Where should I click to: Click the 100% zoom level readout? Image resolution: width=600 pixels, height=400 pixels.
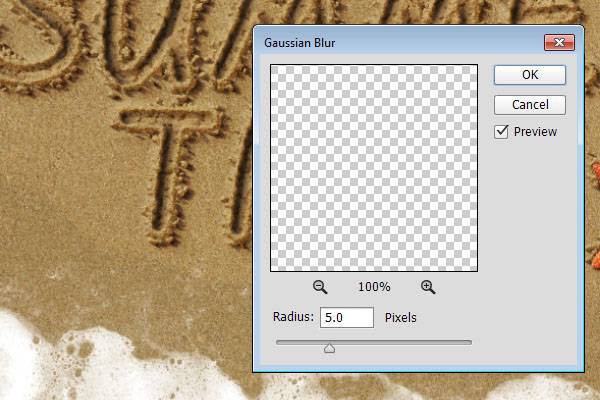pos(374,287)
